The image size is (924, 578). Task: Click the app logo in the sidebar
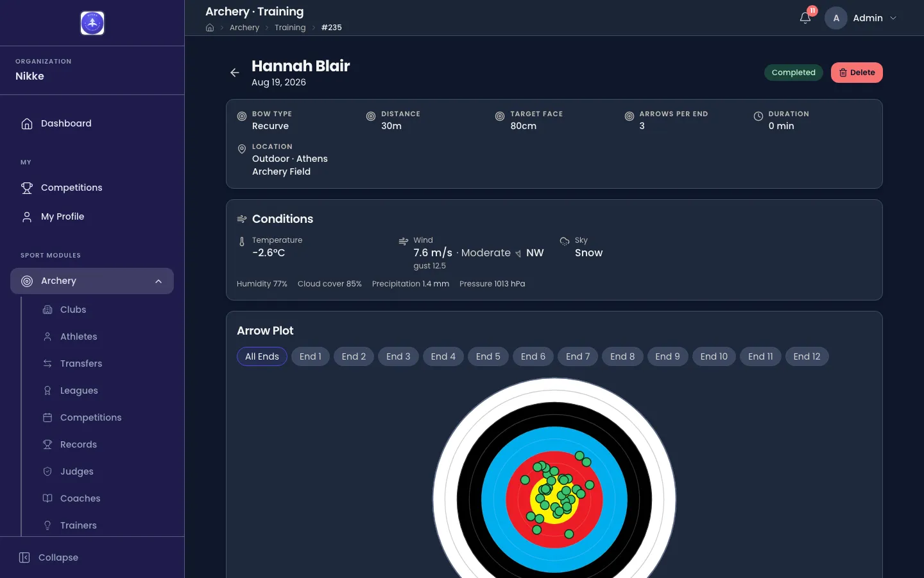click(92, 23)
